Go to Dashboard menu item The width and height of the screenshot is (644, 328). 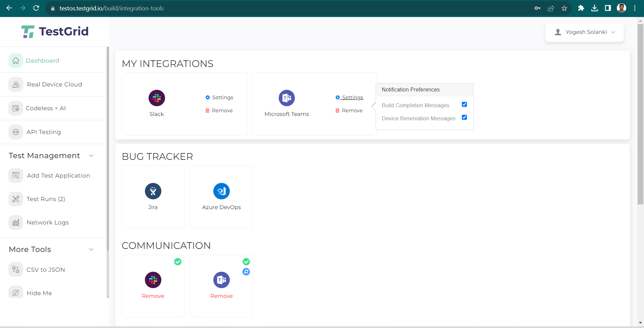(43, 61)
